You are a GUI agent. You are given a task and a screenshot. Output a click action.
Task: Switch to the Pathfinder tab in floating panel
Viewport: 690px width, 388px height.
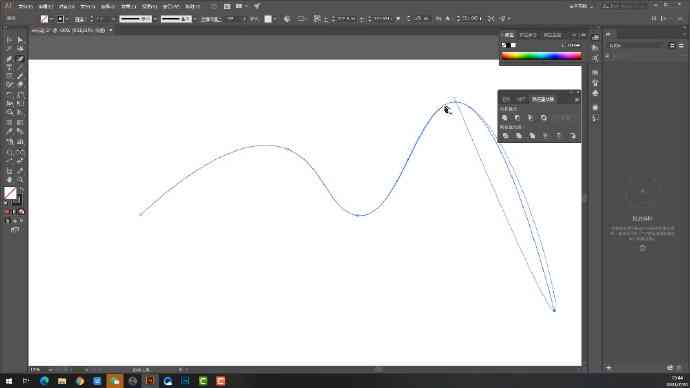pyautogui.click(x=543, y=100)
